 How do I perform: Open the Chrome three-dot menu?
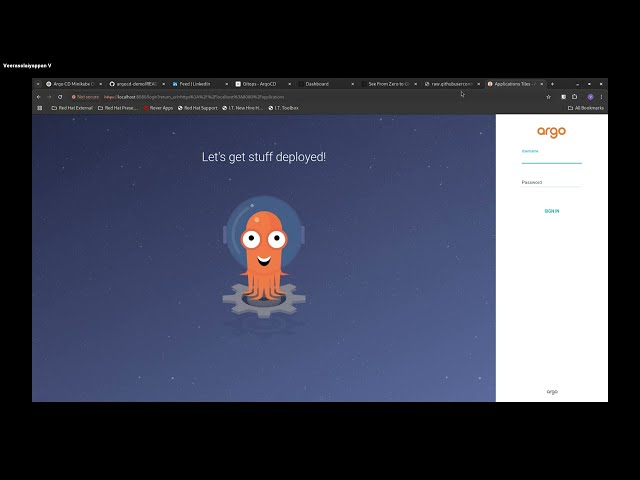click(x=601, y=97)
